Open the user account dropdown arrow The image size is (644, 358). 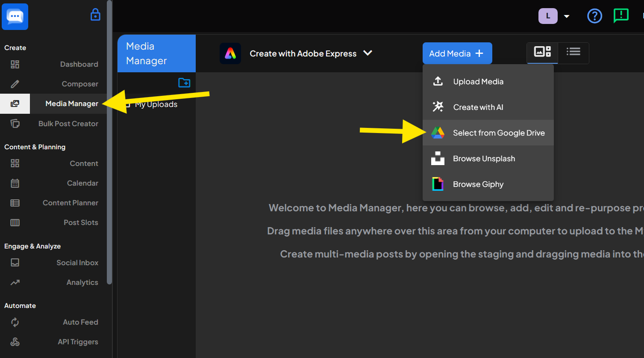[x=567, y=17]
